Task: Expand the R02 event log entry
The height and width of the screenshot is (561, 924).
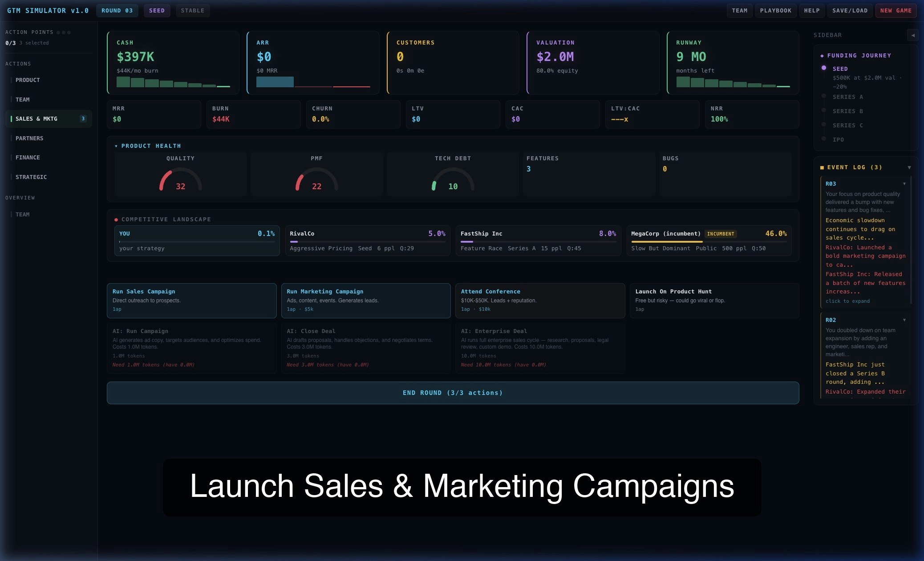Action: [904, 320]
